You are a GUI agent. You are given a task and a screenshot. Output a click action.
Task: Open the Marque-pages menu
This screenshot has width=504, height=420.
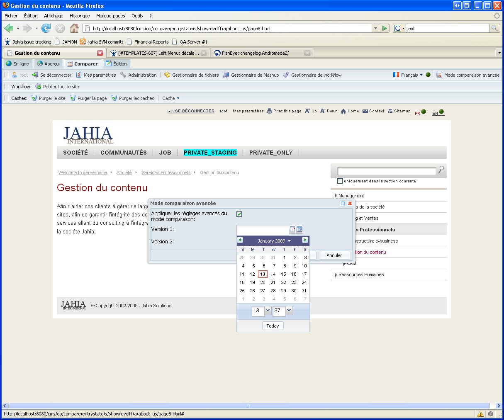pos(111,16)
